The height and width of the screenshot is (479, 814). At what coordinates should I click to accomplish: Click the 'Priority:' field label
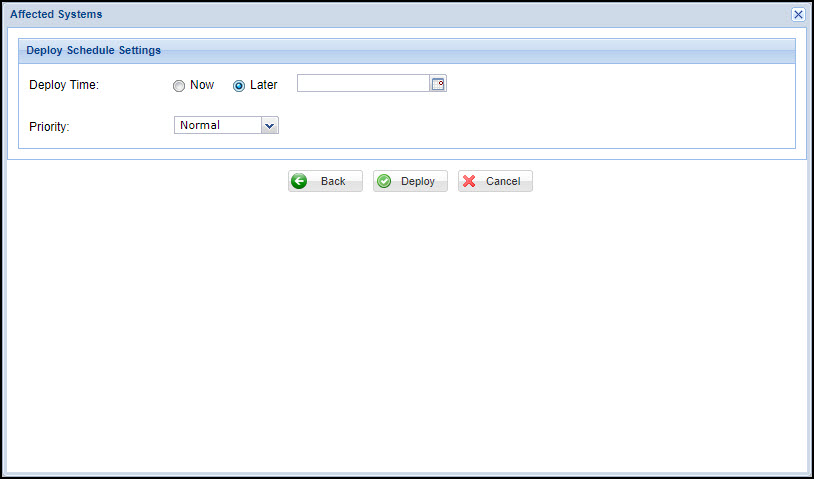pos(49,127)
